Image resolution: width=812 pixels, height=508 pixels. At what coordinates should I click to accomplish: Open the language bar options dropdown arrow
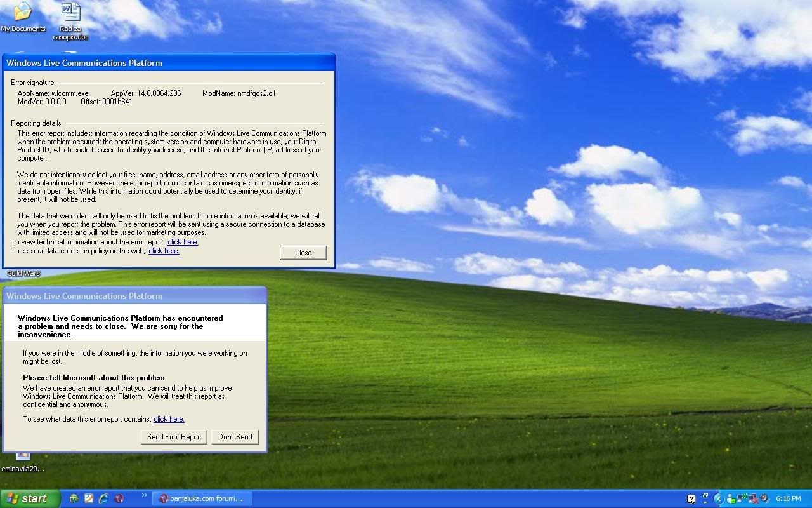(x=705, y=502)
